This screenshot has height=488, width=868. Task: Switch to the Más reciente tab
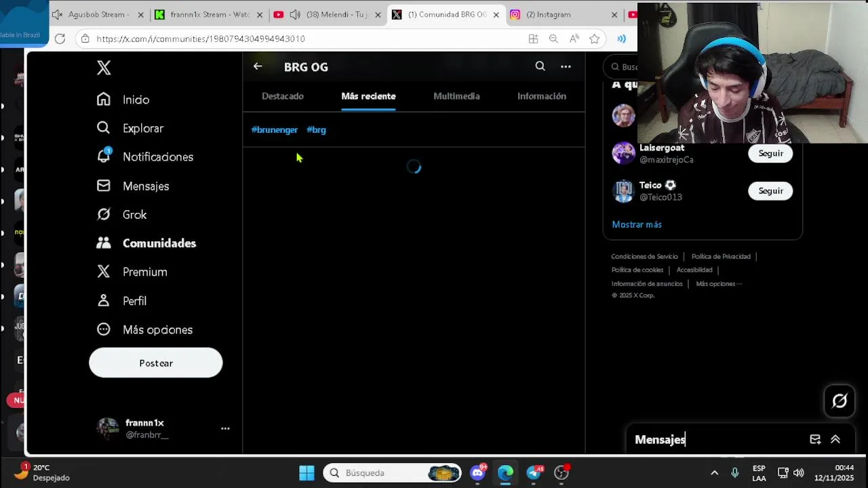click(368, 96)
